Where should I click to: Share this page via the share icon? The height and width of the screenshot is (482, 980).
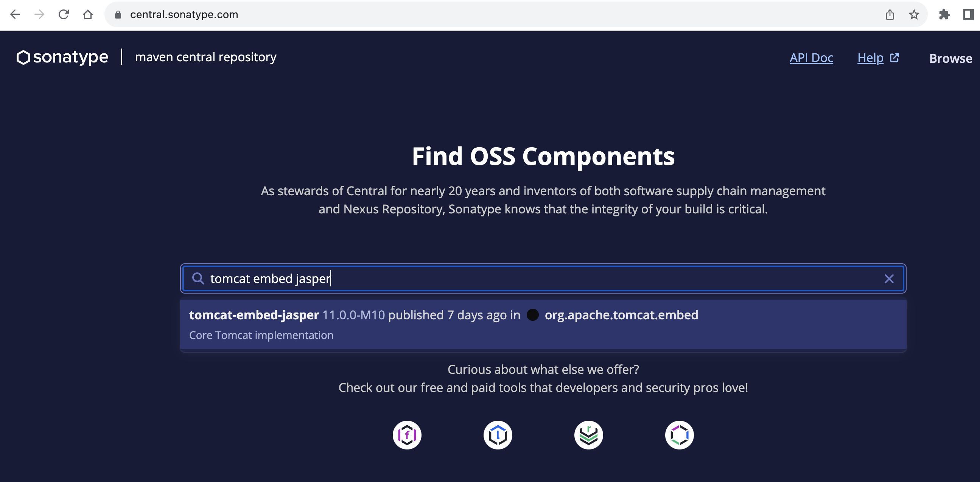click(890, 14)
